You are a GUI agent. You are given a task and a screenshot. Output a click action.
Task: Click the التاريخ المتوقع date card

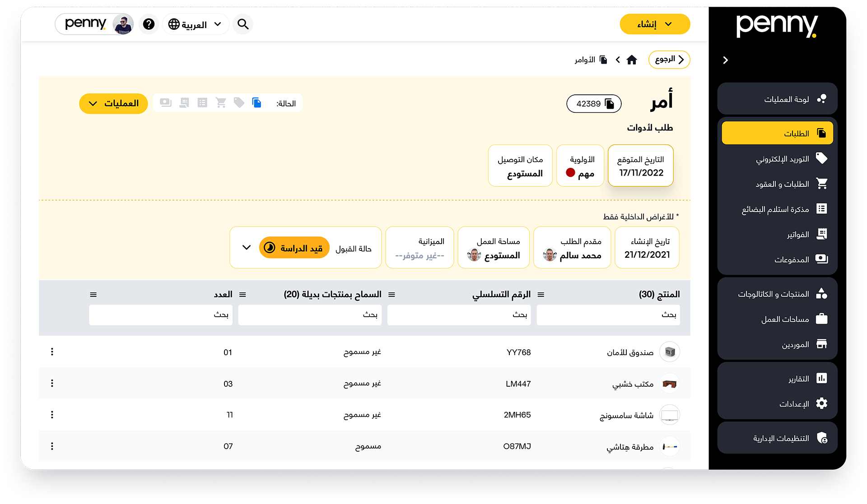point(640,166)
